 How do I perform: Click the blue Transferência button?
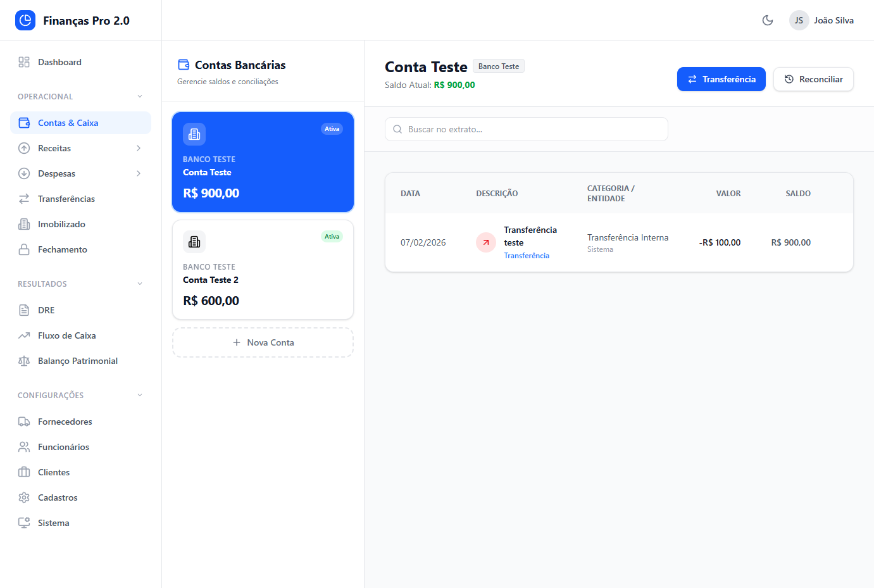(721, 79)
